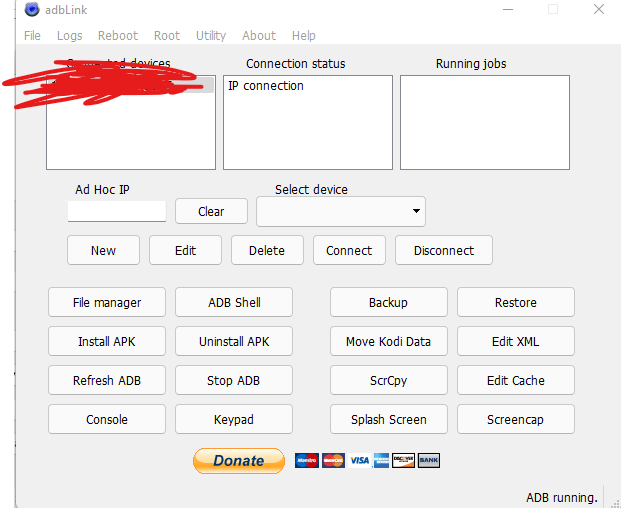Click the Discover card icon
The width and height of the screenshot is (621, 508).
[x=404, y=460]
